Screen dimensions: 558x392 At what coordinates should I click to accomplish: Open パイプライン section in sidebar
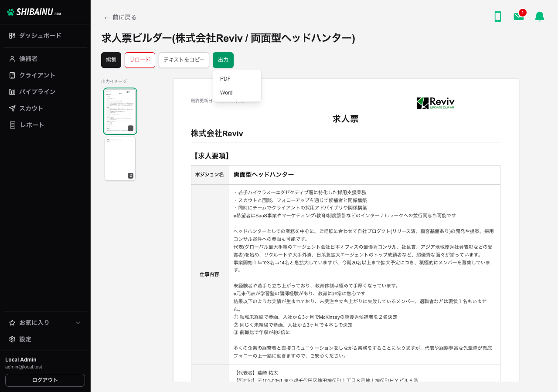click(x=45, y=92)
